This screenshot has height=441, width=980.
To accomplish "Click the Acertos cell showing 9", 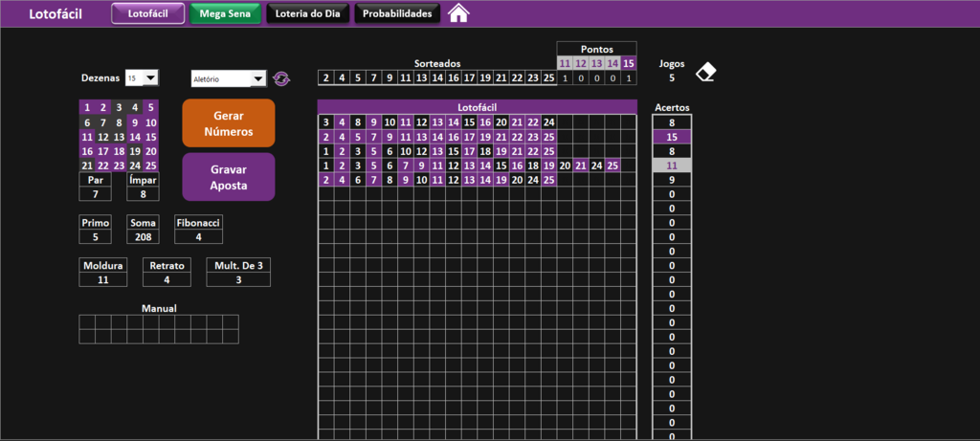I will [672, 180].
